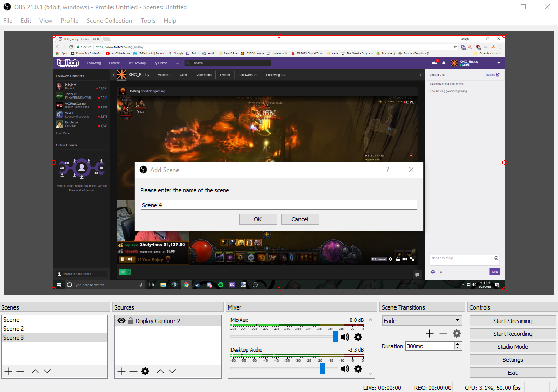558x392 pixels.
Task: Remove current transition with minus icon
Action: [x=443, y=333]
